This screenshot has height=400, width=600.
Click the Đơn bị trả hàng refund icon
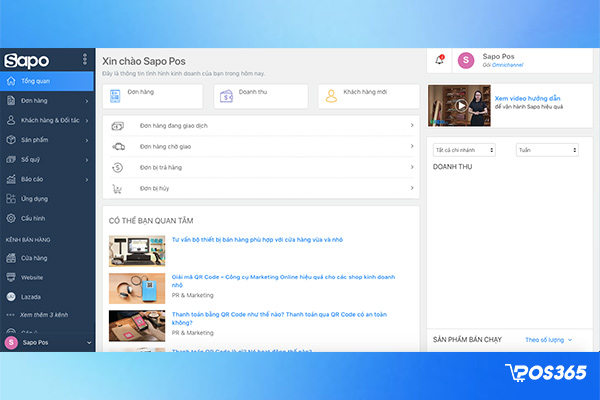(117, 167)
